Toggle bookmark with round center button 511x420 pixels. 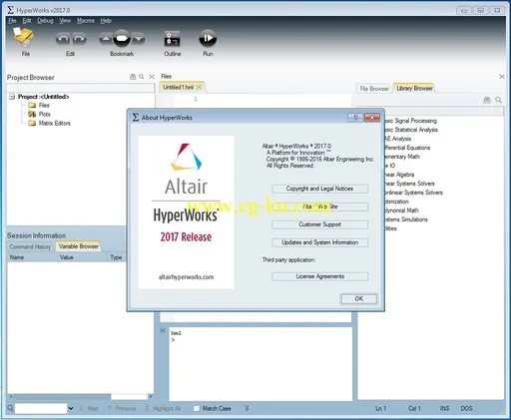(122, 38)
